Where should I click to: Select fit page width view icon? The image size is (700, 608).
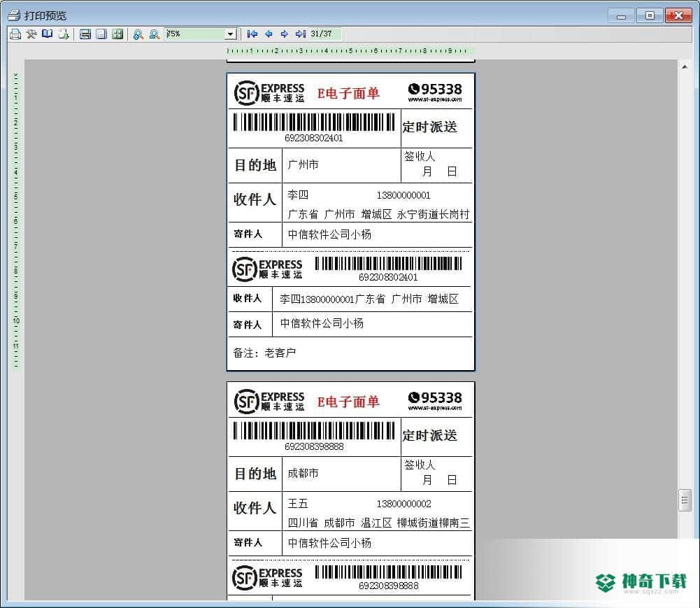tap(85, 34)
